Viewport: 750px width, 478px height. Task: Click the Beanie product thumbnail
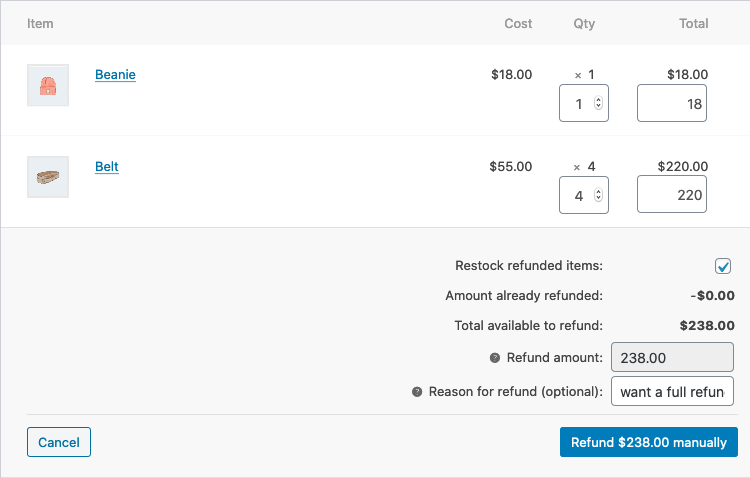click(x=48, y=85)
